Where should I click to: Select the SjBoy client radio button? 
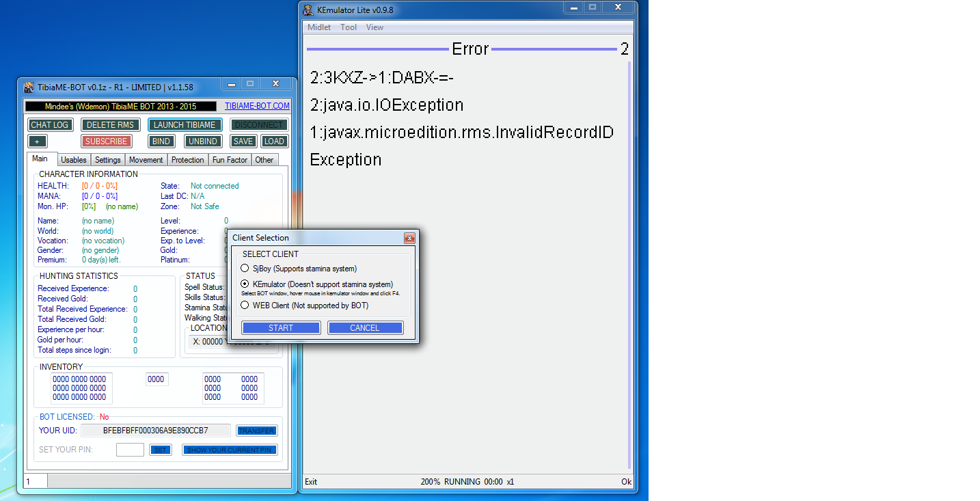[245, 269]
